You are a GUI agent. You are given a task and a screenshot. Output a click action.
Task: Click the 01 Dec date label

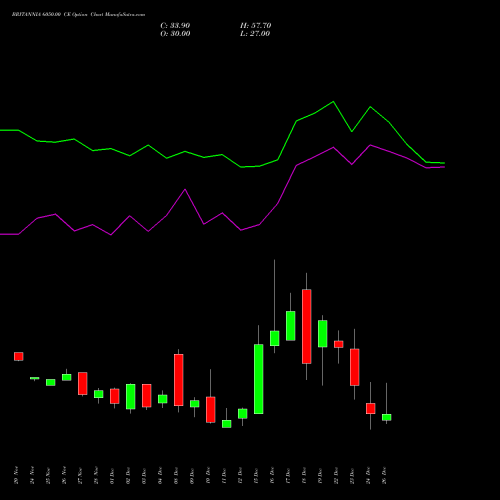[x=112, y=476]
